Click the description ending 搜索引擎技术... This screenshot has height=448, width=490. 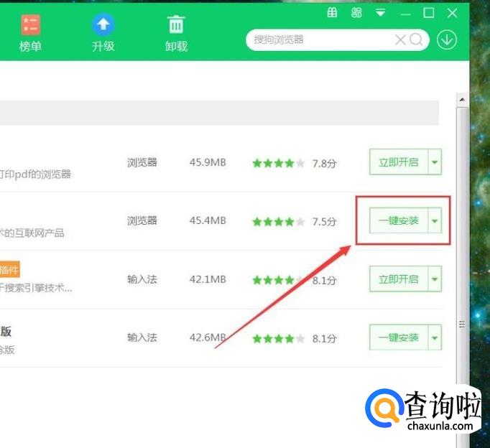[x=36, y=288]
